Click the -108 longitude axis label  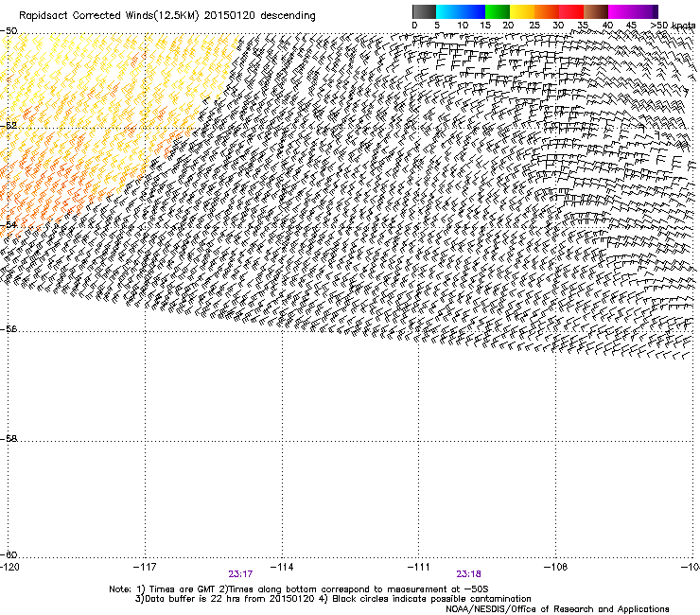(x=556, y=567)
